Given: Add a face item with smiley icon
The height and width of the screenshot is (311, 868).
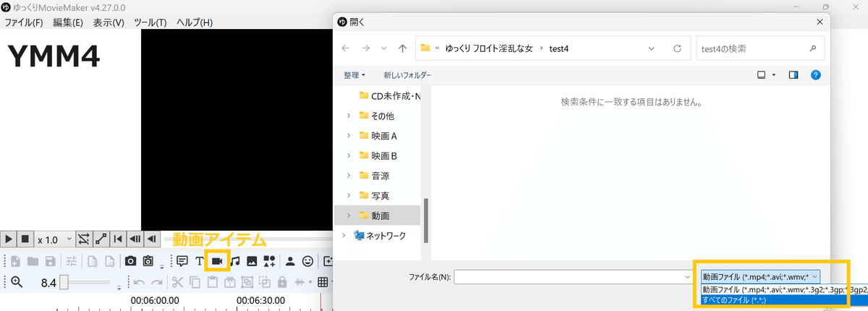Looking at the screenshot, I should pos(308,261).
